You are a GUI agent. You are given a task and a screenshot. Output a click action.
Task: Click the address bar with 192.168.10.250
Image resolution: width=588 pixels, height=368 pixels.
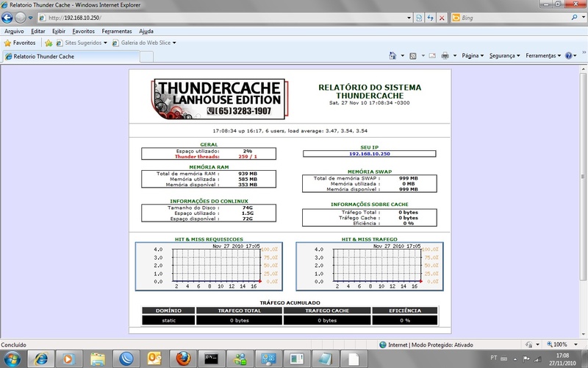(x=221, y=18)
